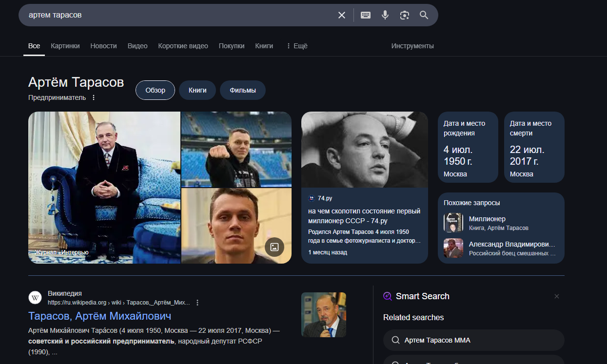The height and width of the screenshot is (364, 607).
Task: Search related query Артем Тарасов ММА
Action: coord(474,340)
